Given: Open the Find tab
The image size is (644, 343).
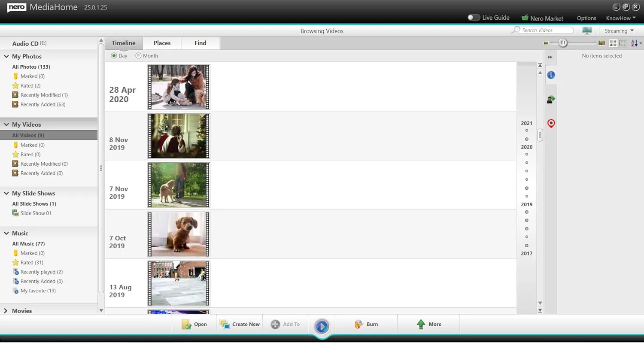Looking at the screenshot, I should click(x=200, y=43).
